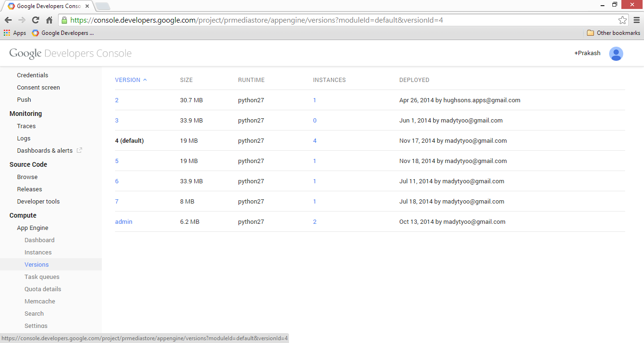Open Consent screen in the sidebar
644x343 pixels.
click(38, 88)
